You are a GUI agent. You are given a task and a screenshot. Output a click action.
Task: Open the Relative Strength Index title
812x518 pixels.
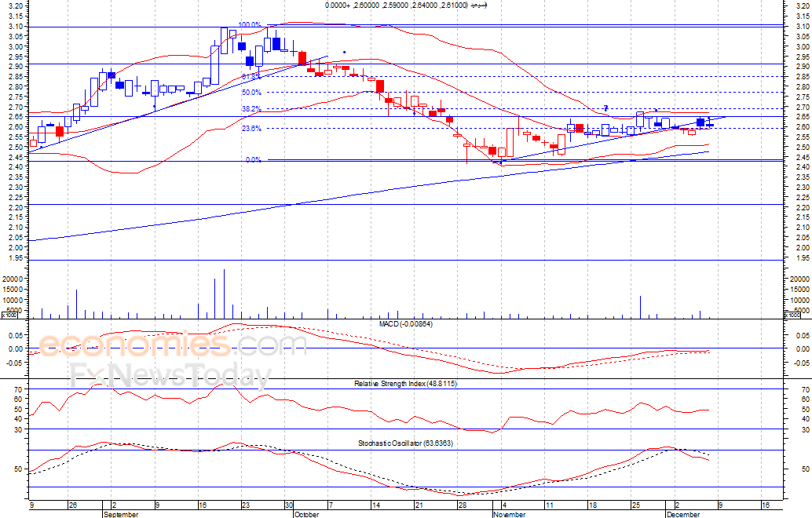(x=405, y=383)
